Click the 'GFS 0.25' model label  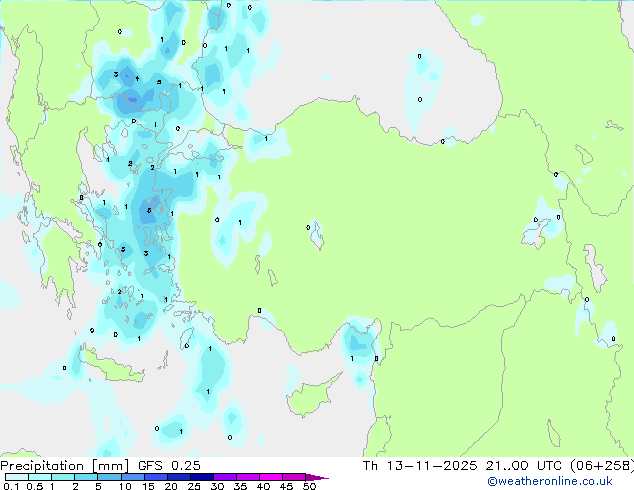[169, 466]
